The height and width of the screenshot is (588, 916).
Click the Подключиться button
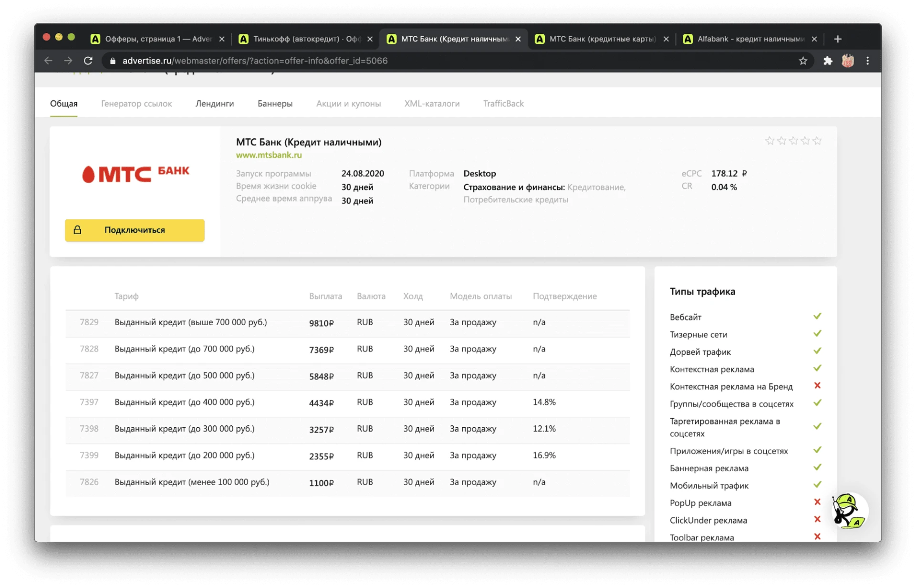click(135, 230)
